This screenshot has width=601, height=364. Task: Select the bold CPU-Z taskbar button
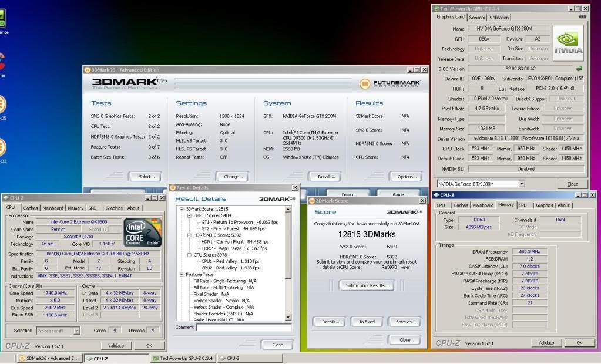116,358
